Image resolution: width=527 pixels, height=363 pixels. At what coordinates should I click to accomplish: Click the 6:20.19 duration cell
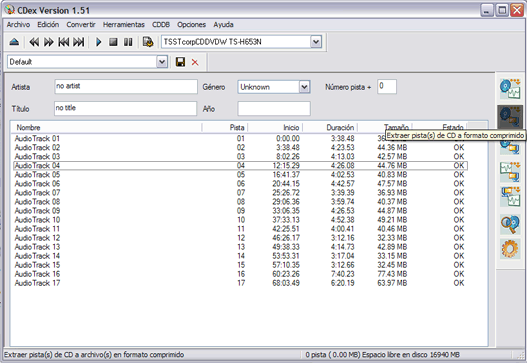click(342, 283)
